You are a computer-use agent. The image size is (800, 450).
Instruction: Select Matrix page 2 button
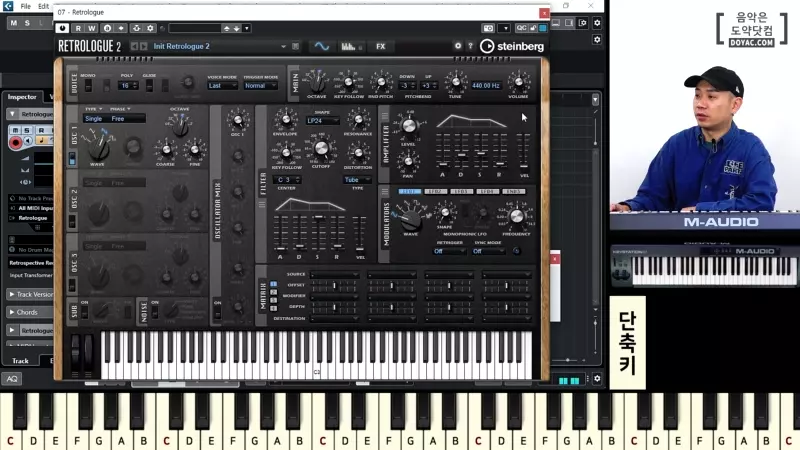pos(273,292)
